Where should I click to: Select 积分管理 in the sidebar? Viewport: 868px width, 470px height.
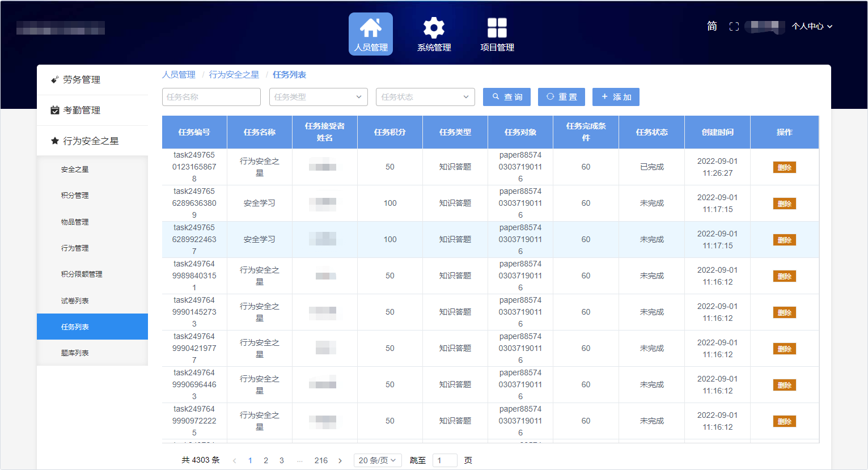pyautogui.click(x=75, y=195)
